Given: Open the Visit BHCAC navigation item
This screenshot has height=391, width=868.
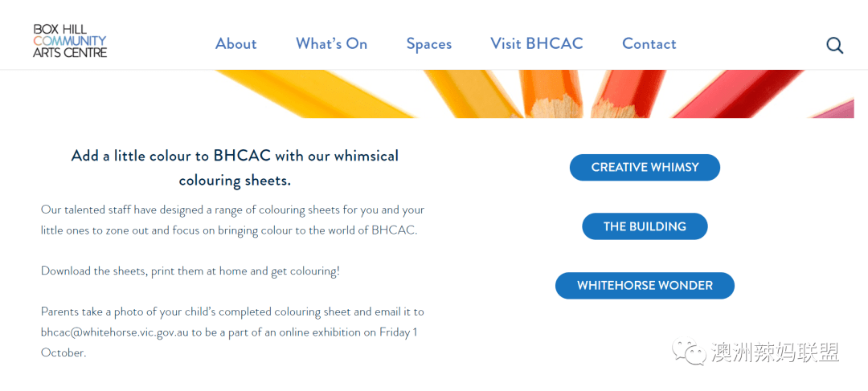Looking at the screenshot, I should pyautogui.click(x=537, y=43).
